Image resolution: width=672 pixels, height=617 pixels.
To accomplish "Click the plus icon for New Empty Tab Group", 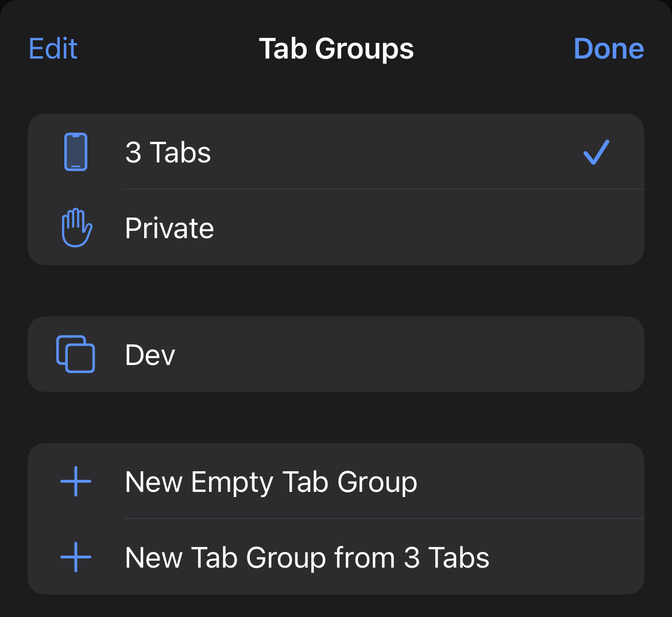I will point(76,481).
